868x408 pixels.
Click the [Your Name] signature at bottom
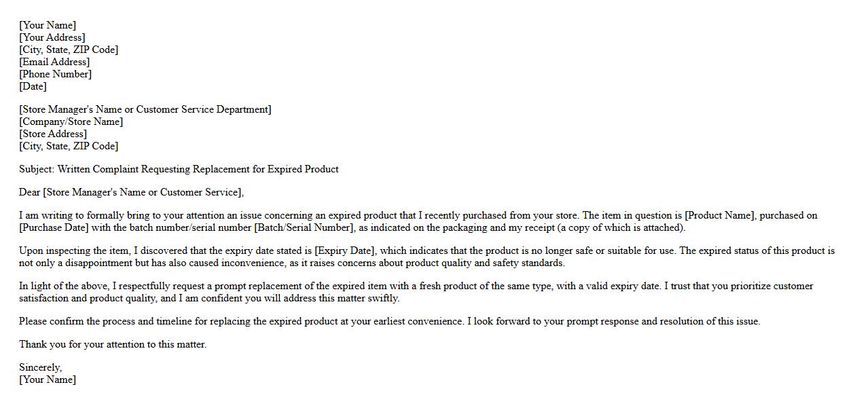point(48,379)
